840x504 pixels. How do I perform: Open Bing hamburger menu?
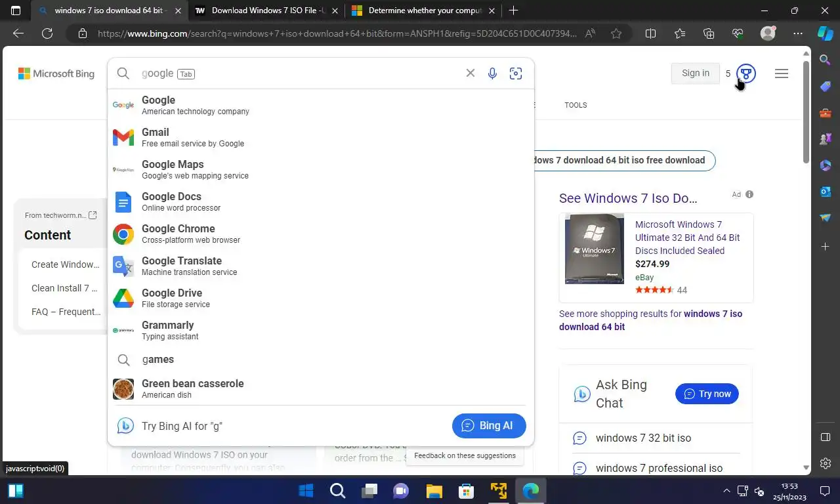coord(781,73)
